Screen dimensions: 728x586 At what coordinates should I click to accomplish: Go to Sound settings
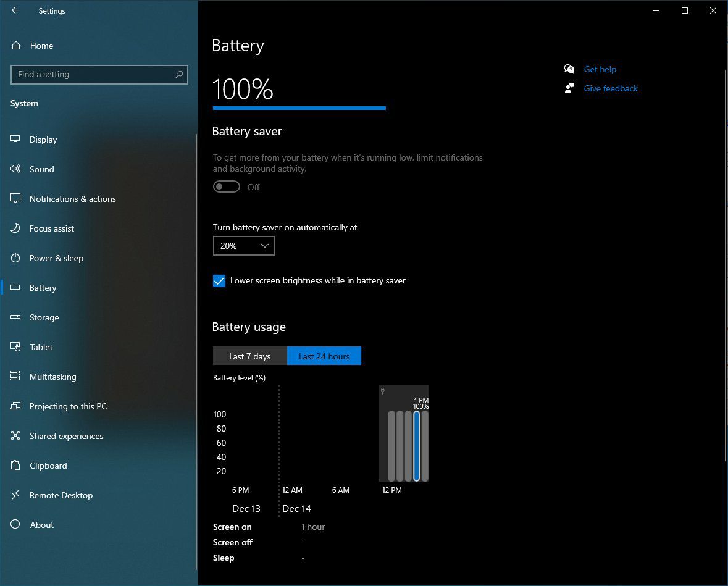pyautogui.click(x=98, y=169)
